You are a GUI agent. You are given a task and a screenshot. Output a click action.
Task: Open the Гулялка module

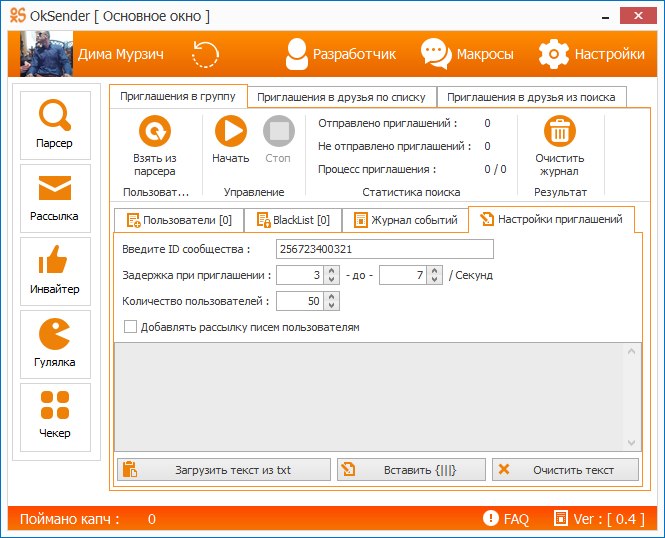[x=55, y=344]
